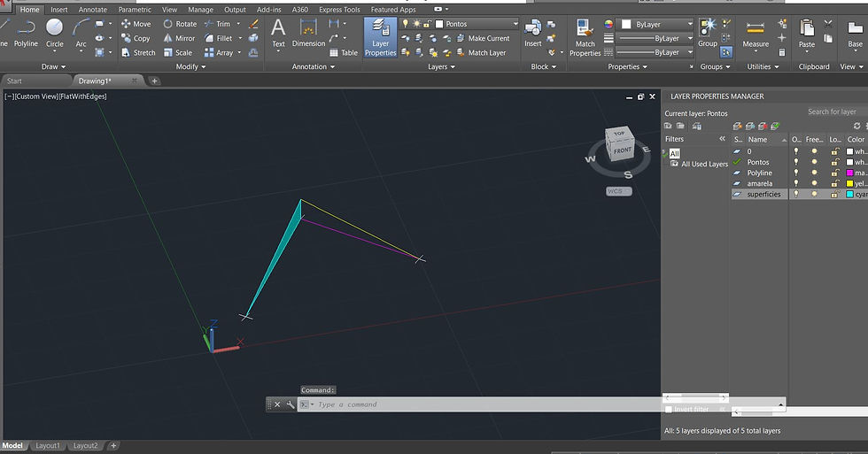This screenshot has height=454, width=868.
Task: Toggle Lock for layer 0
Action: coord(834,151)
